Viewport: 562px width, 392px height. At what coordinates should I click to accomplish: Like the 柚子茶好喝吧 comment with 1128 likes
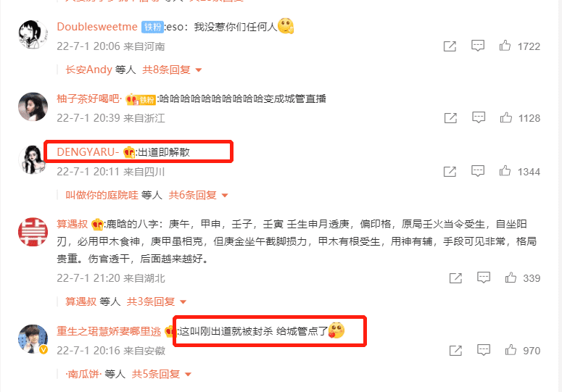click(505, 117)
